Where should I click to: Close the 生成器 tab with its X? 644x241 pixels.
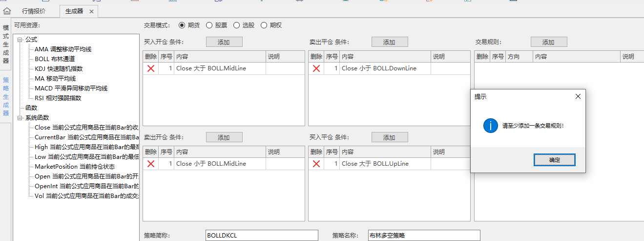coord(91,11)
